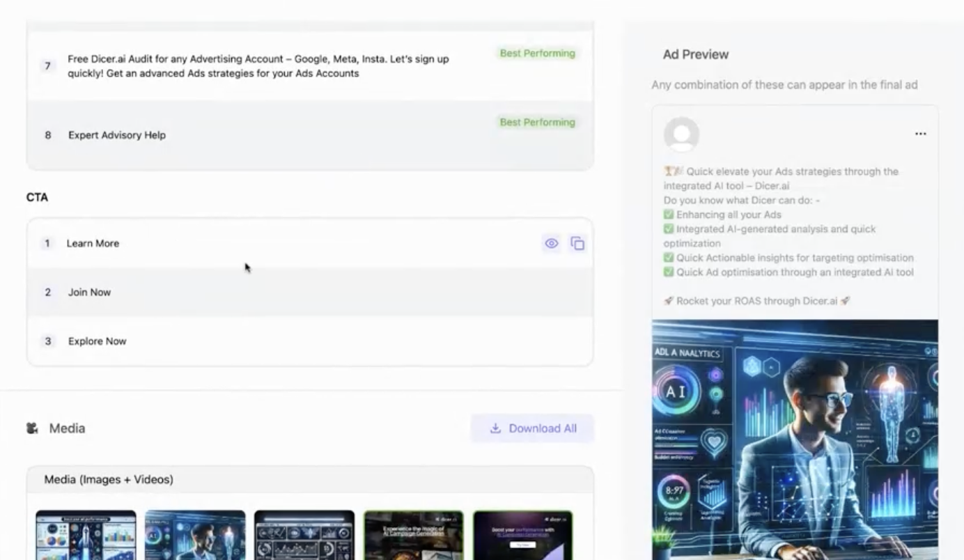Open the Experience the magic thumbnail

[414, 535]
